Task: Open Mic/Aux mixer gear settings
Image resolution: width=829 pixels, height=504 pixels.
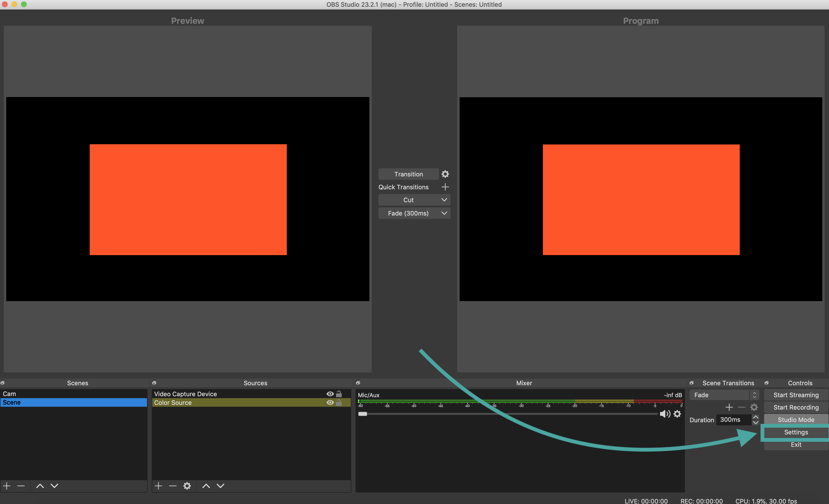Action: [677, 414]
